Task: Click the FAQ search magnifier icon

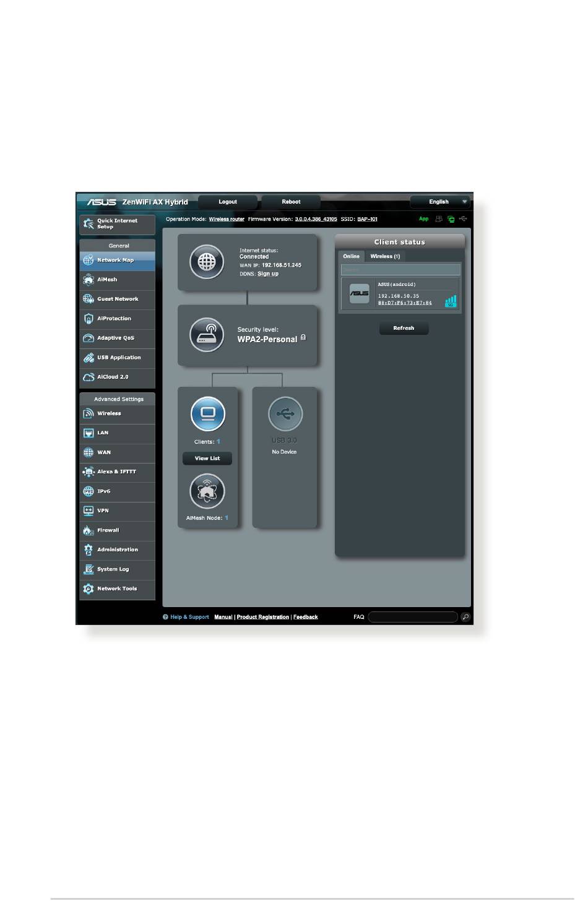Action: (465, 618)
